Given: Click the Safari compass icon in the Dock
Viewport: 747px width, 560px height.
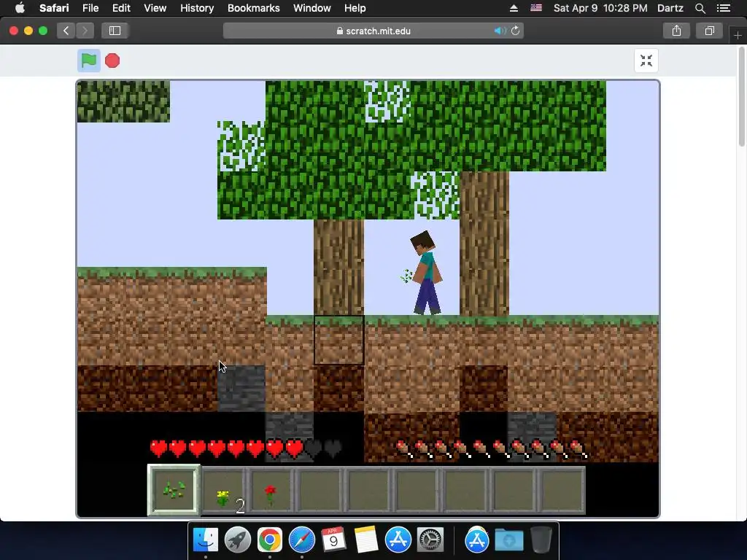Looking at the screenshot, I should (301, 540).
